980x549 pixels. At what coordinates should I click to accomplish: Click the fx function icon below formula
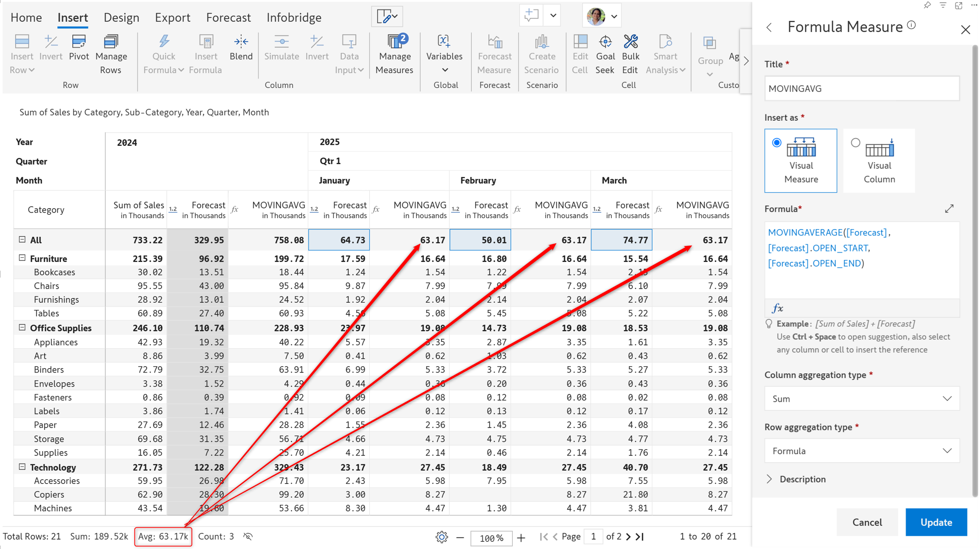point(778,308)
